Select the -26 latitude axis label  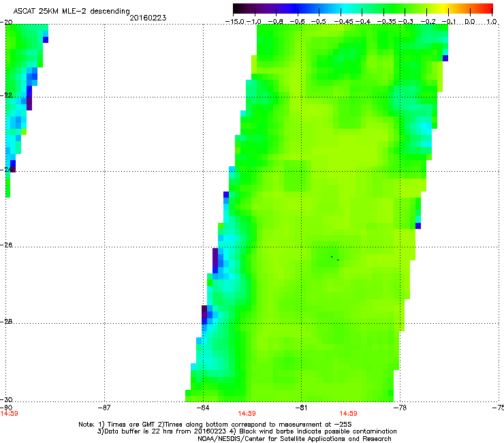(7, 245)
